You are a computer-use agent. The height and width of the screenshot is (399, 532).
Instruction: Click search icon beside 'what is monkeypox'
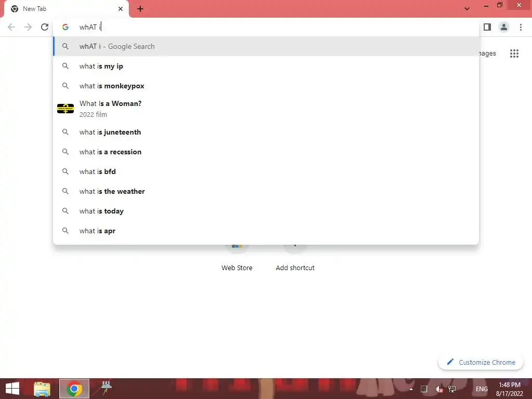(x=65, y=86)
